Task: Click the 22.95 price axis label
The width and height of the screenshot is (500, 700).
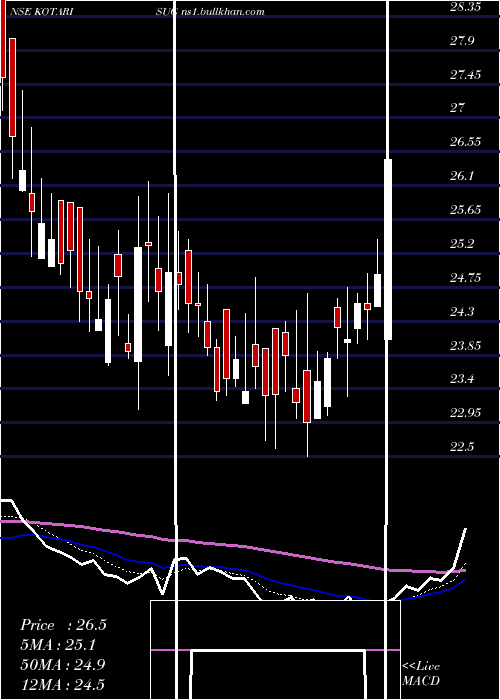Action: pos(465,412)
